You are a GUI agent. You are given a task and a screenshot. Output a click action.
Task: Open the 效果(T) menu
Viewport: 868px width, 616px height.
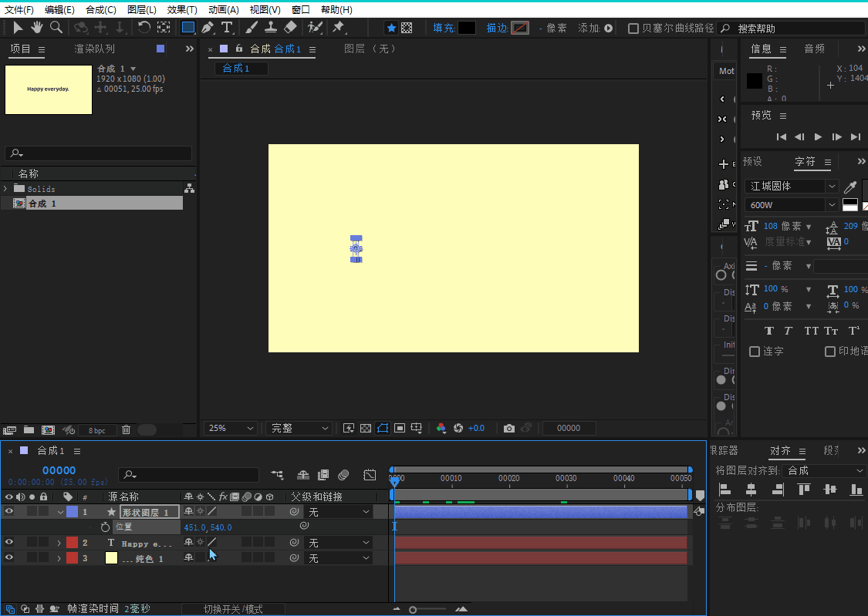(182, 10)
